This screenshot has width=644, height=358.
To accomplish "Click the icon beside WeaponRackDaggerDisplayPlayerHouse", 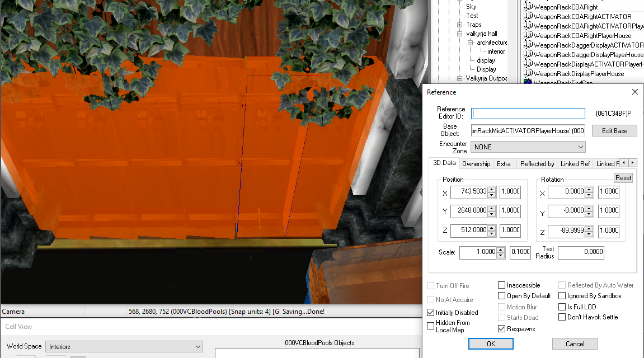I will tap(528, 54).
